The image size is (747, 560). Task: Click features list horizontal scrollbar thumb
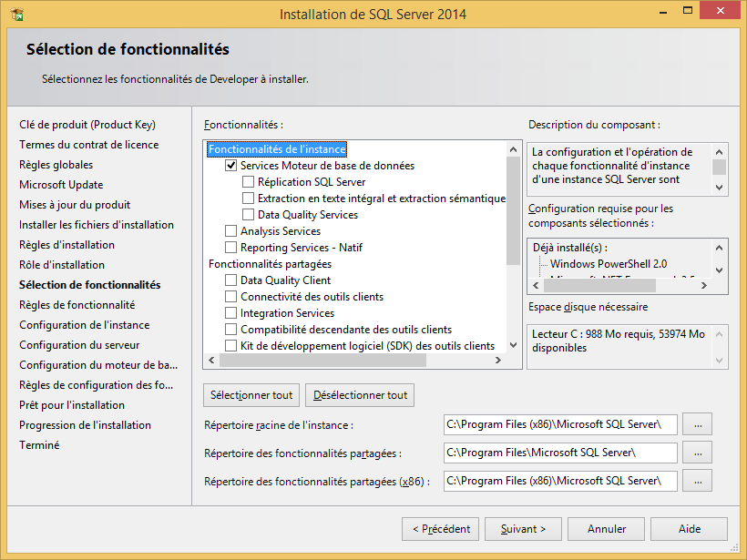pos(322,360)
